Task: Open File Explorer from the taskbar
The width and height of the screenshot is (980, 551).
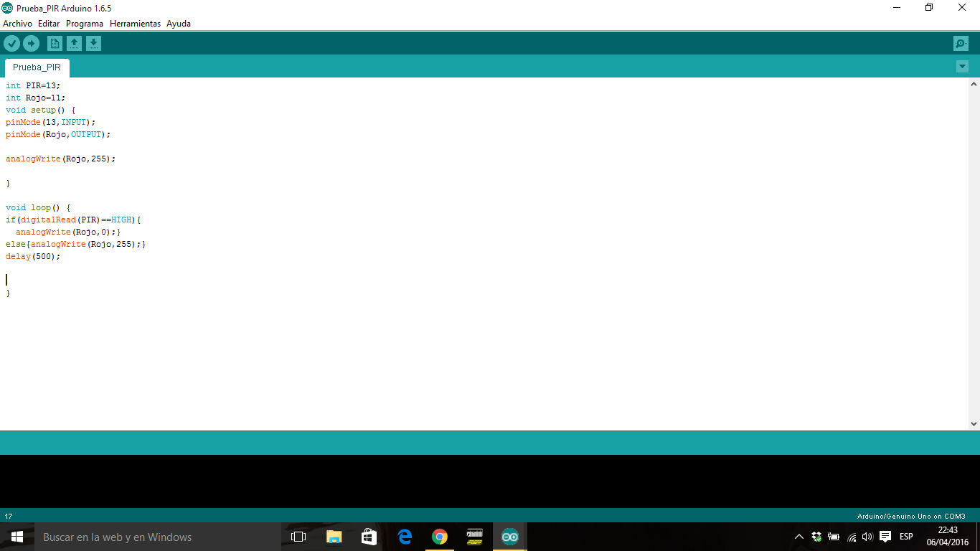Action: pos(334,537)
